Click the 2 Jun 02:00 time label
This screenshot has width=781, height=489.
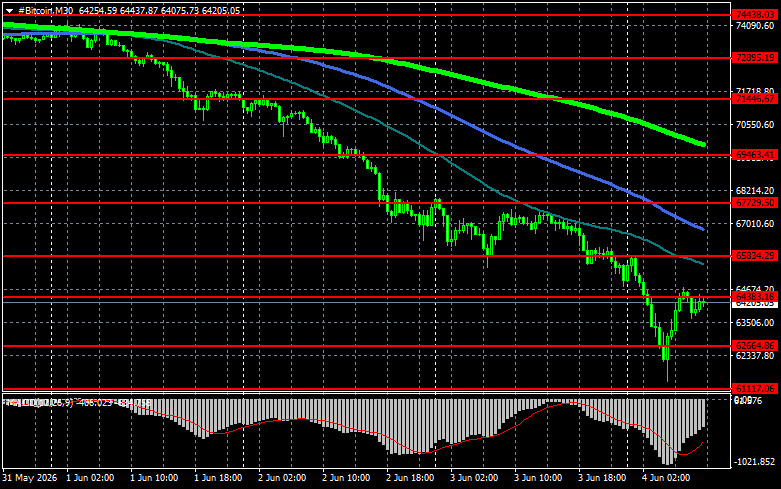[282, 478]
